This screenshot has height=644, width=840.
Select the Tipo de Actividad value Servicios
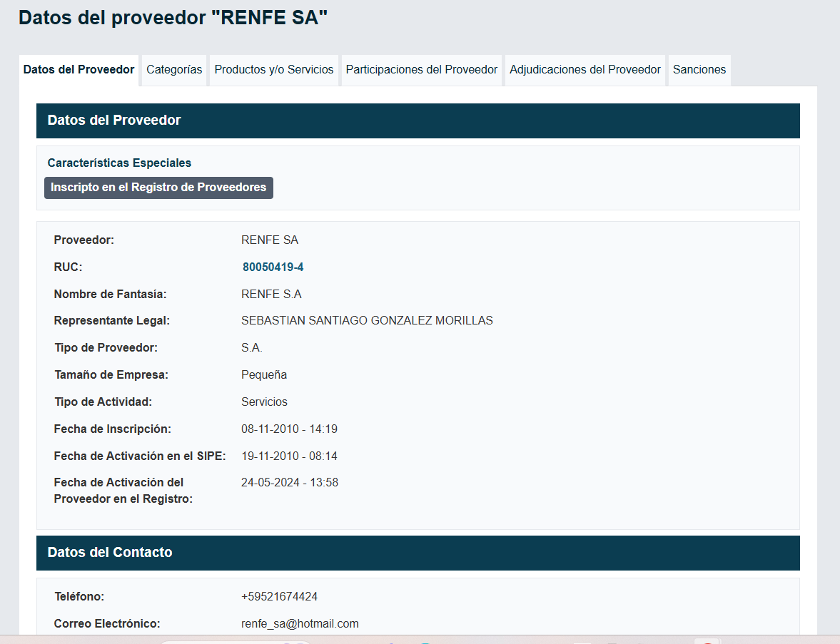click(264, 402)
